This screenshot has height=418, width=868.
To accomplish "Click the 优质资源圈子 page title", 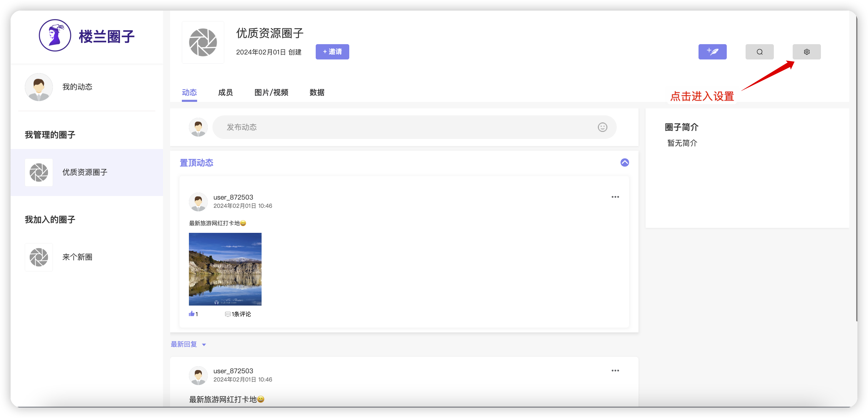I will [x=270, y=33].
